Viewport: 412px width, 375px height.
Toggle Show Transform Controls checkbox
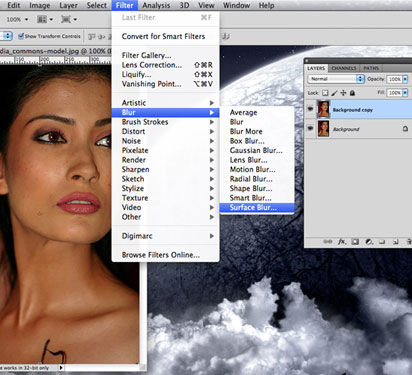pos(21,36)
